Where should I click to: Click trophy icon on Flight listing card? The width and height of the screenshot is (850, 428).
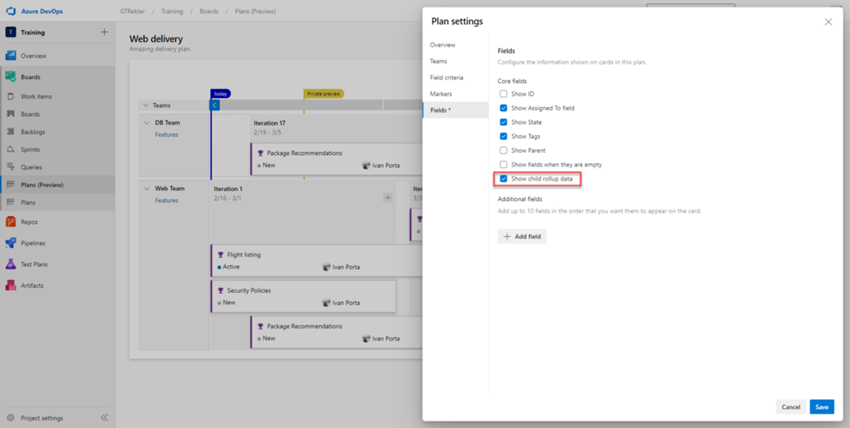pos(220,255)
